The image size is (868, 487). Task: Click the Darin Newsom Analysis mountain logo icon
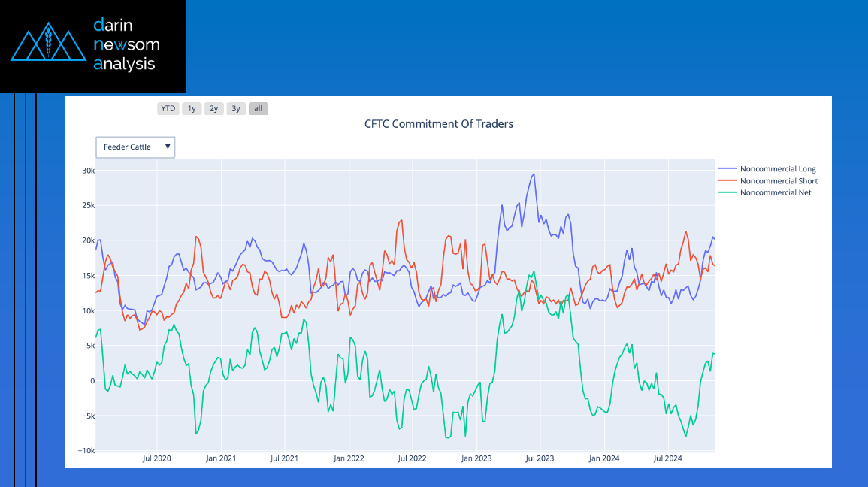coord(49,41)
